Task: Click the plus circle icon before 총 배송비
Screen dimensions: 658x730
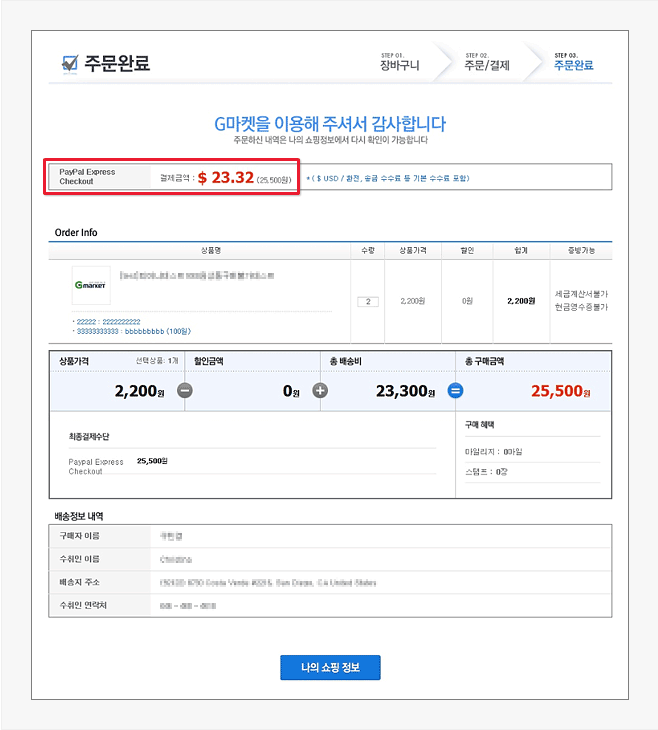Action: [x=320, y=391]
